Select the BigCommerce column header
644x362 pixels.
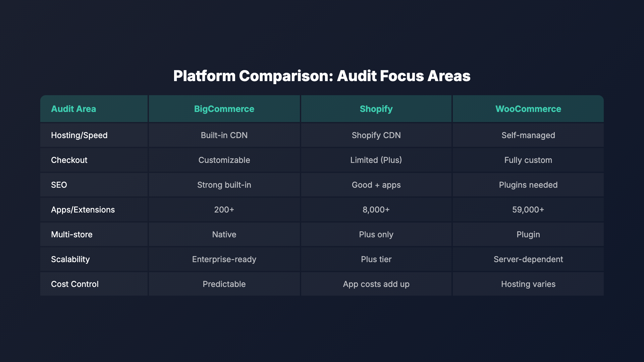coord(224,109)
